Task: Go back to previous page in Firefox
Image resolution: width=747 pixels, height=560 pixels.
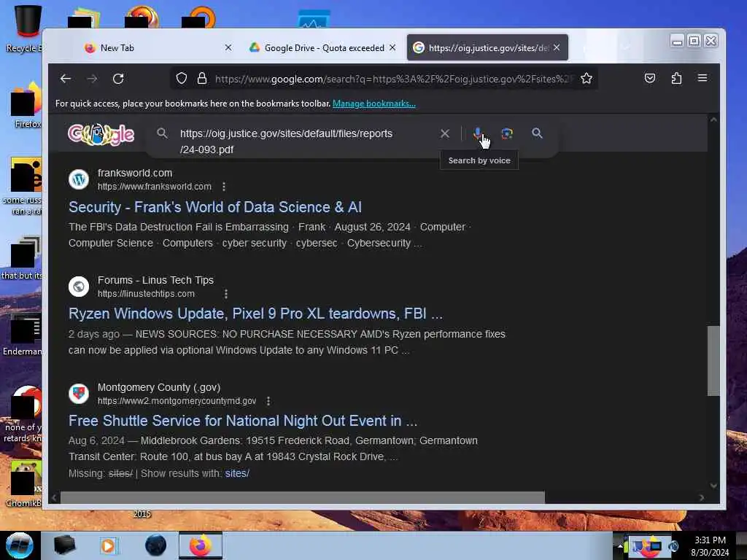Action: coord(65,79)
